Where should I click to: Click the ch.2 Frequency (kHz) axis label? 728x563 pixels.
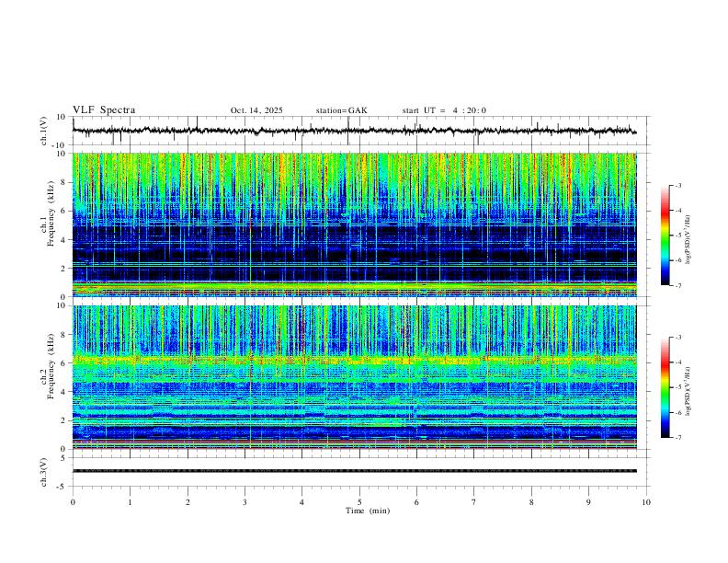tap(49, 366)
